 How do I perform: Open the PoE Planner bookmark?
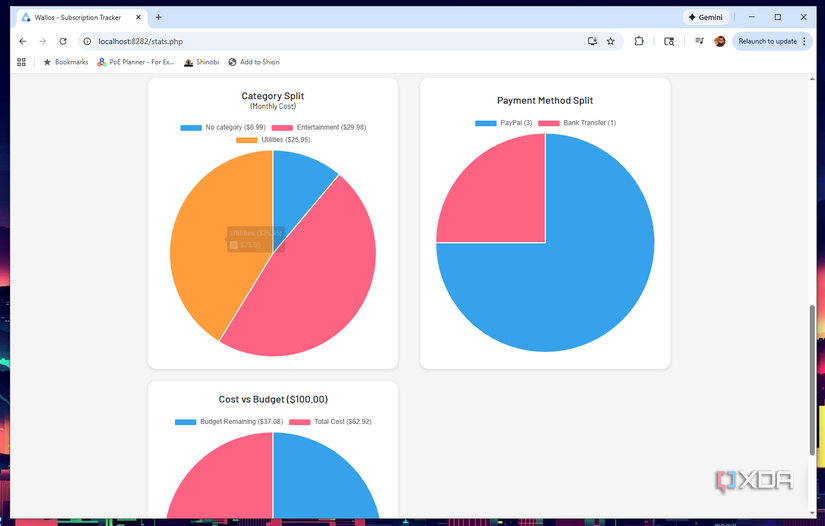(136, 62)
